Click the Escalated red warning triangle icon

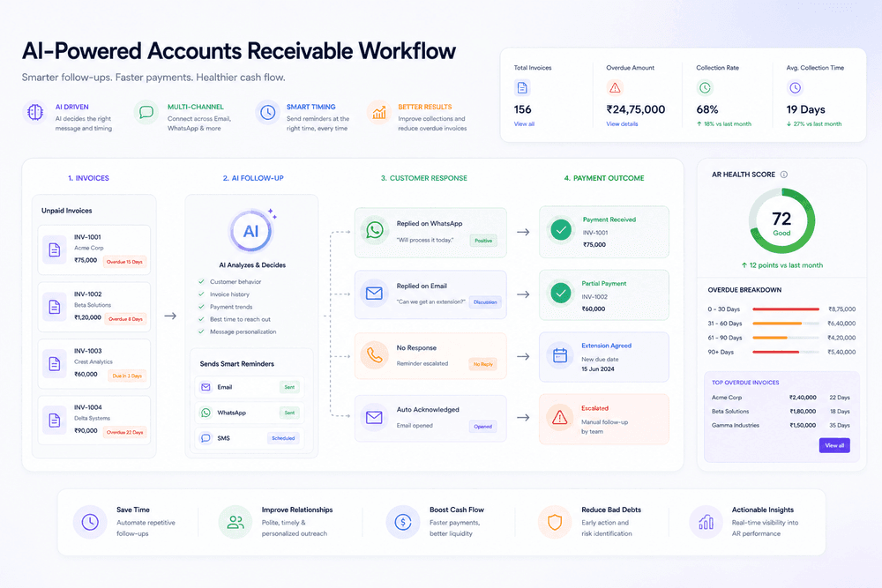pyautogui.click(x=560, y=417)
